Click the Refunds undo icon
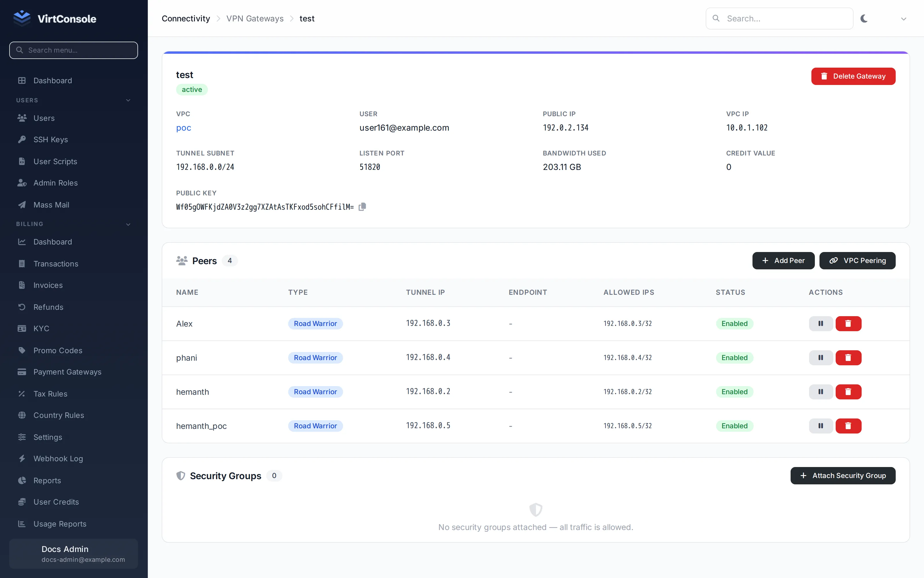 [x=22, y=307]
